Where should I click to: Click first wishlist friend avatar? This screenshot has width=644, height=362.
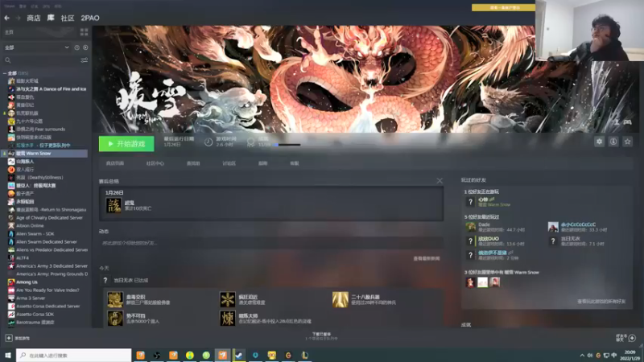tap(470, 282)
